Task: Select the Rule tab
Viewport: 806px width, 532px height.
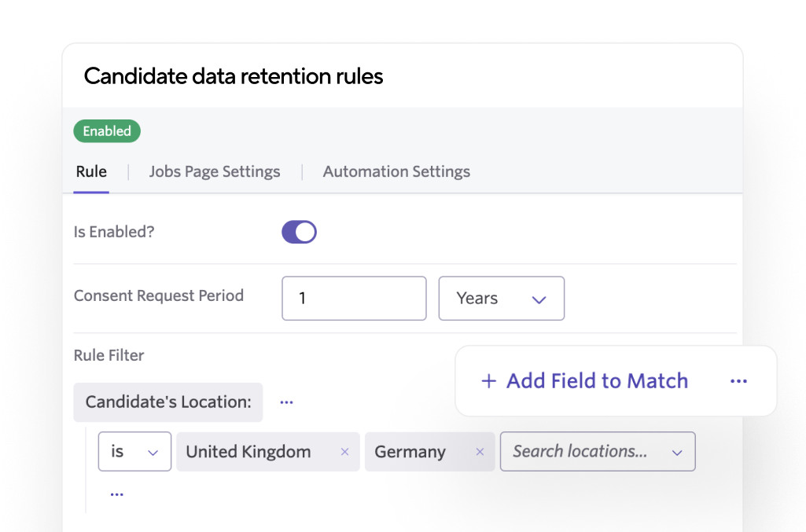Action: tap(91, 171)
